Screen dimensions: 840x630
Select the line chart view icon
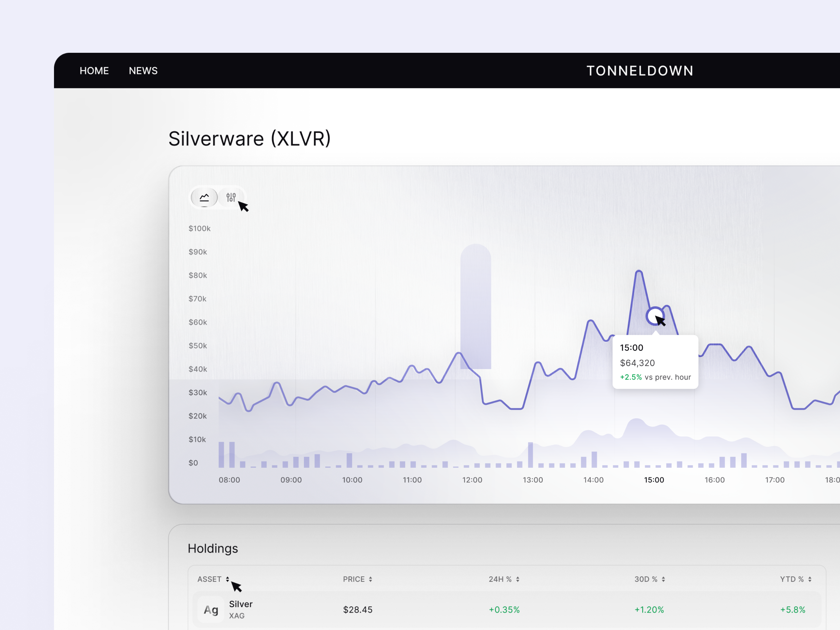click(x=204, y=197)
